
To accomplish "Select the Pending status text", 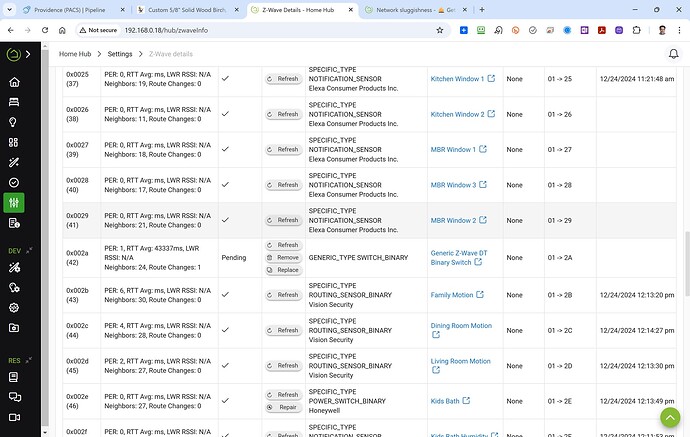I will (234, 257).
